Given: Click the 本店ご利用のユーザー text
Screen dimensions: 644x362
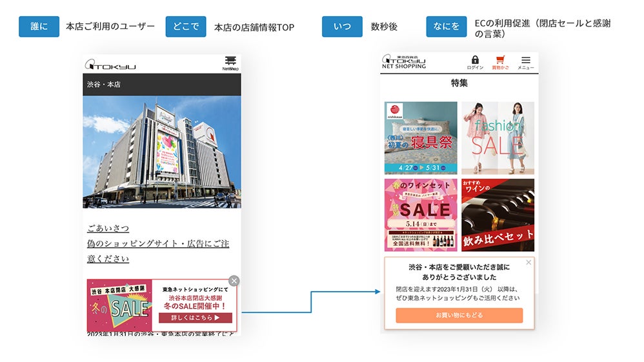Looking at the screenshot, I should click(x=110, y=26).
